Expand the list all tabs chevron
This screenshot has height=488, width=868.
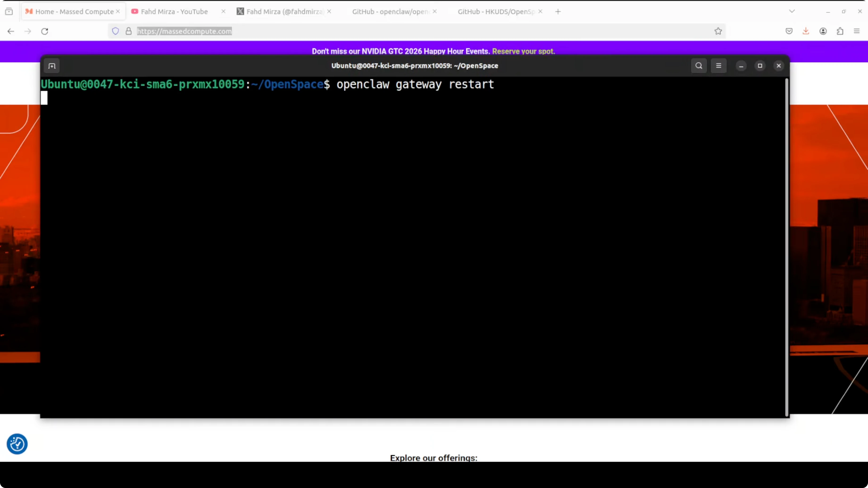[x=792, y=12]
